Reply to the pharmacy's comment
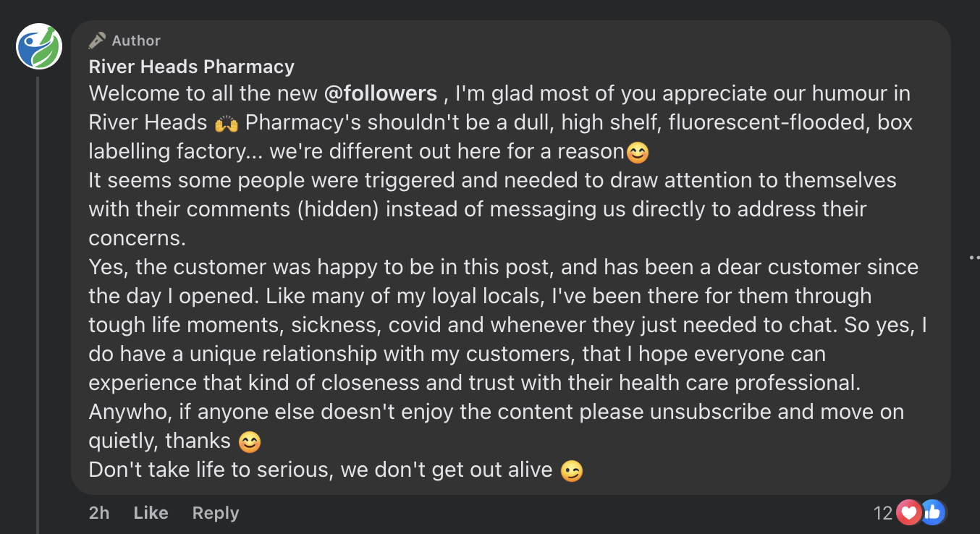This screenshot has width=980, height=534. pos(216,513)
